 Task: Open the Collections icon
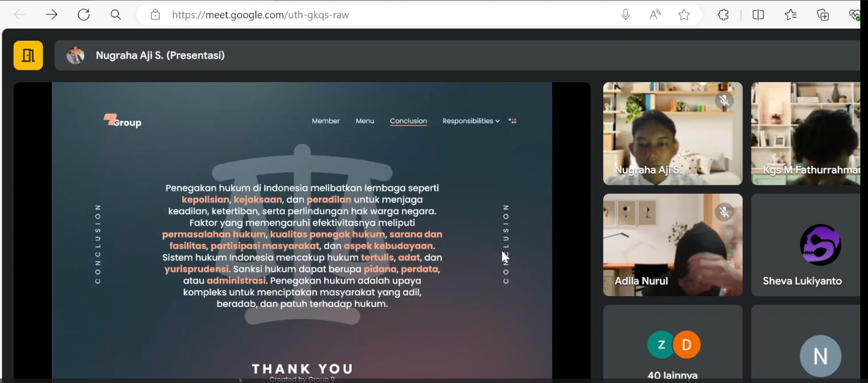tap(823, 15)
